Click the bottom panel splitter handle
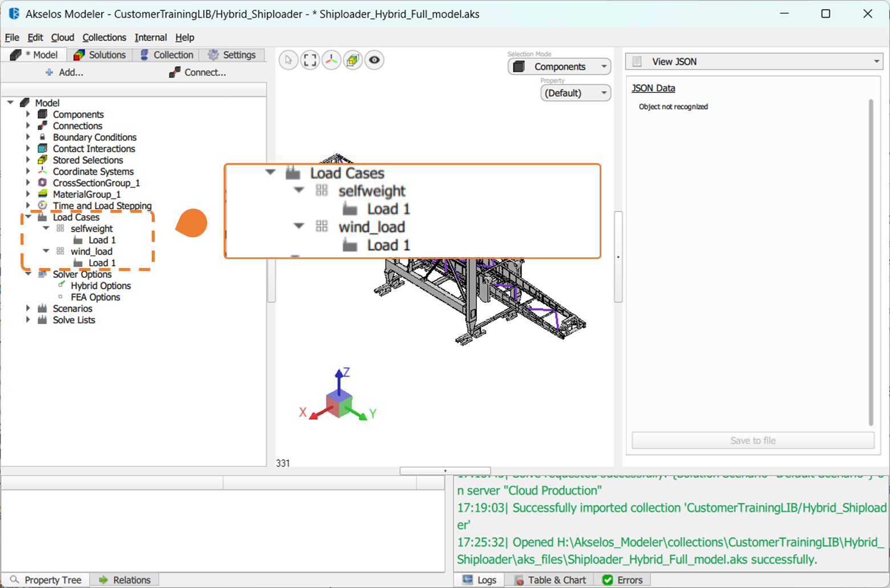 (x=445, y=471)
